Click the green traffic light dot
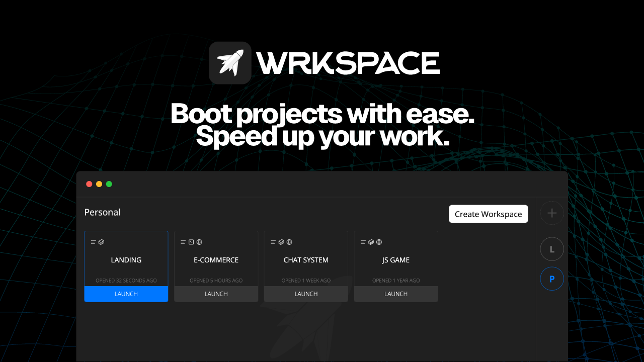 tap(109, 184)
